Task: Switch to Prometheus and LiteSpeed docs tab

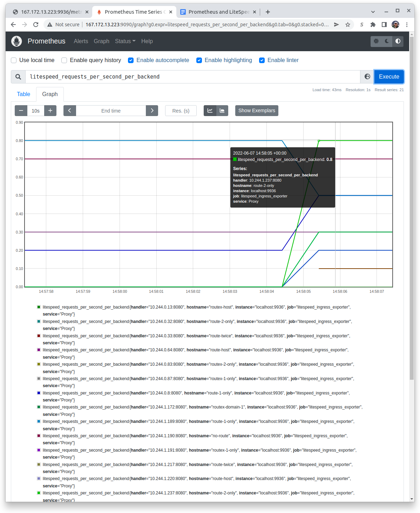Action: click(218, 12)
